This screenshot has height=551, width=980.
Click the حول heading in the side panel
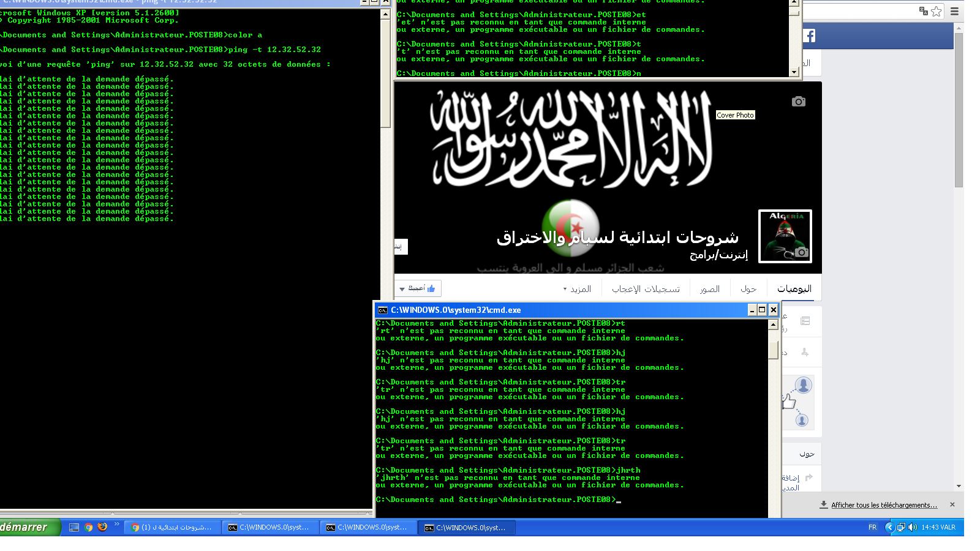807,454
